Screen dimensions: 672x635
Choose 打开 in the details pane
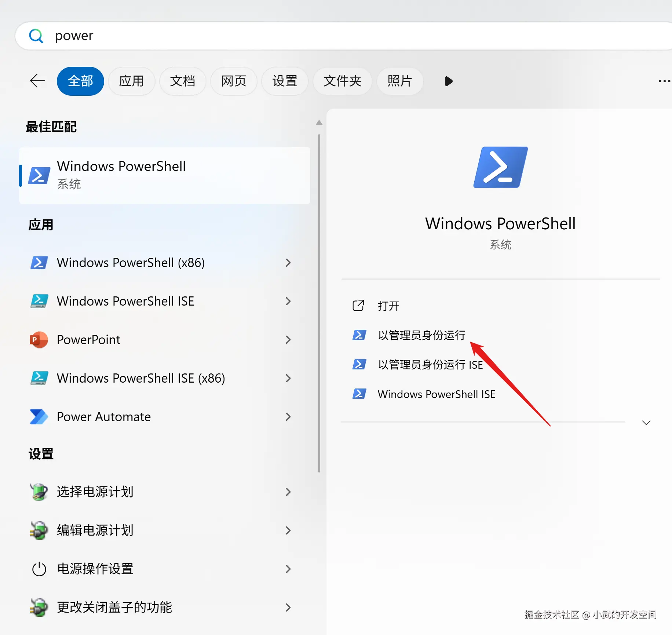(388, 306)
